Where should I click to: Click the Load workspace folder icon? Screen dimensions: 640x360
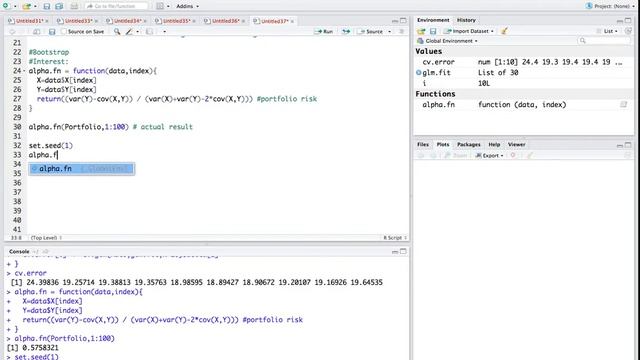pyautogui.click(x=421, y=31)
